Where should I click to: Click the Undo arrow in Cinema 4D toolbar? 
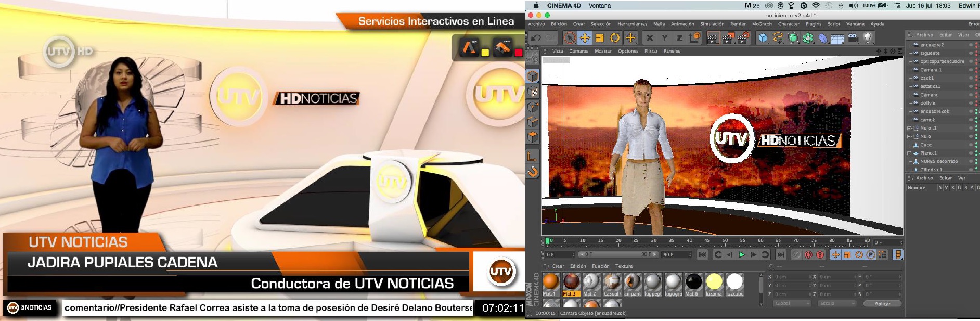pos(536,37)
